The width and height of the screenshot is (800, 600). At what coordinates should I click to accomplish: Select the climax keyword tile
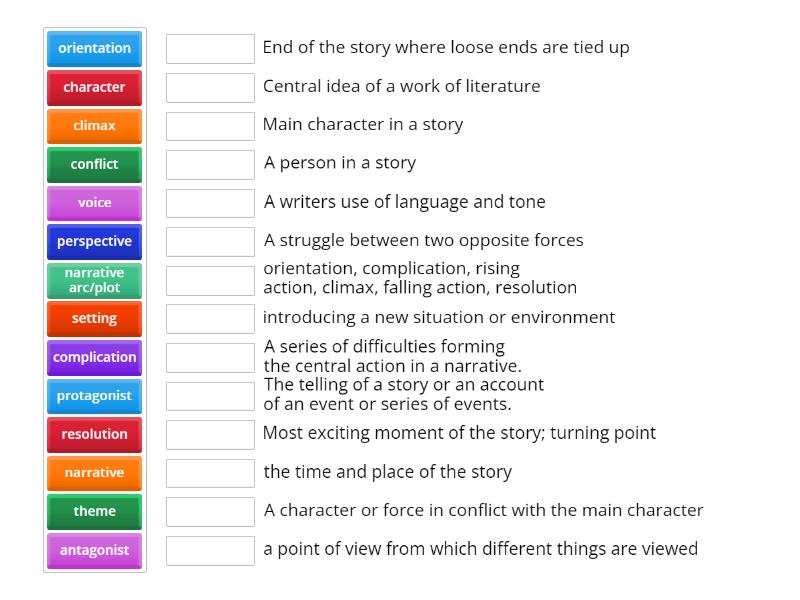pyautogui.click(x=94, y=125)
